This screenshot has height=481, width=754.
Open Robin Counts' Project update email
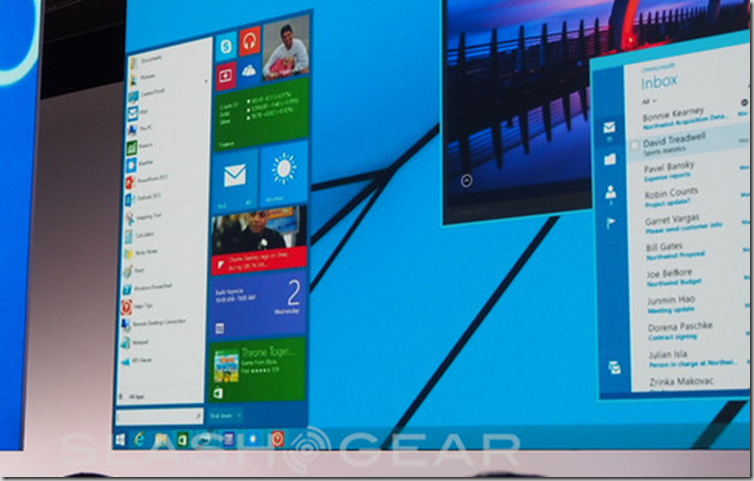(x=690, y=197)
